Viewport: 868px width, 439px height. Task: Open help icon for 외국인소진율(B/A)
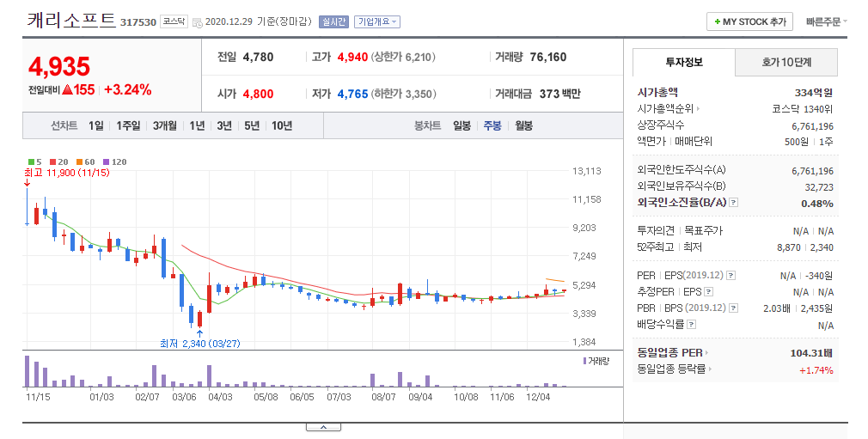click(x=733, y=203)
